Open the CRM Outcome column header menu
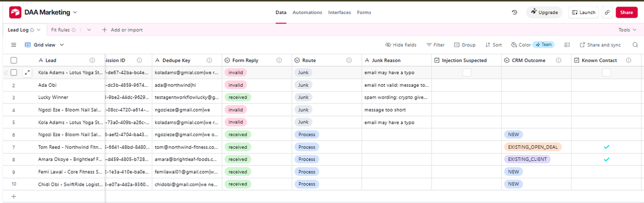 tap(536, 60)
